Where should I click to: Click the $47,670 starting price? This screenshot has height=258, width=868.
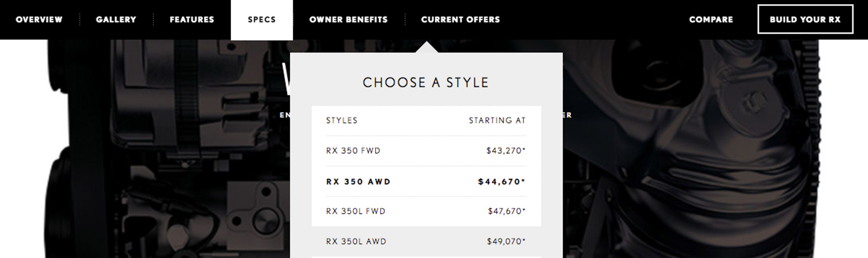click(506, 211)
